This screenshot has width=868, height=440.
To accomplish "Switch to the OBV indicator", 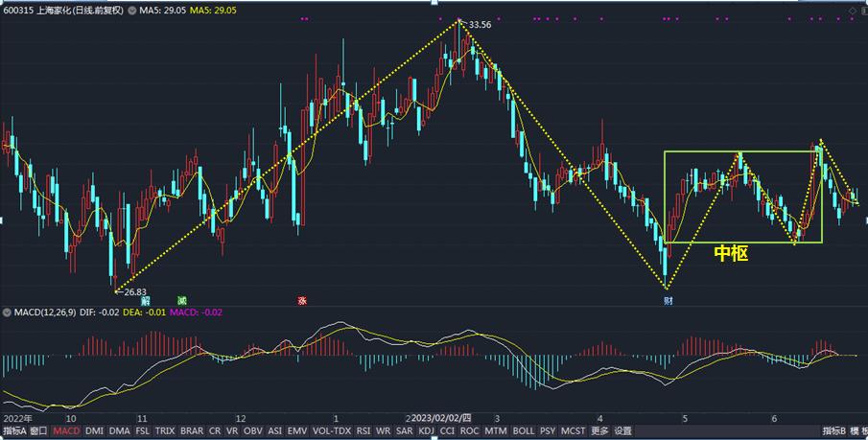I will point(253,430).
